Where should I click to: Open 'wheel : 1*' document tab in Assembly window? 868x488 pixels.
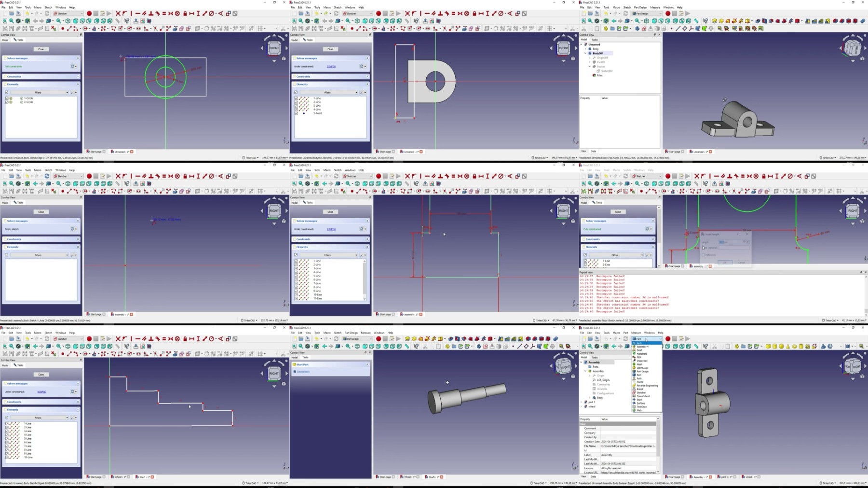(x=748, y=477)
